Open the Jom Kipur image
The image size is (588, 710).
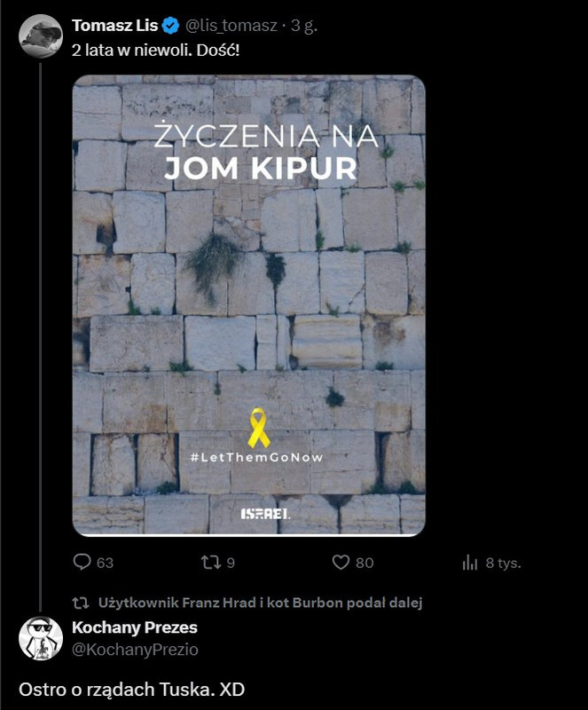point(249,305)
